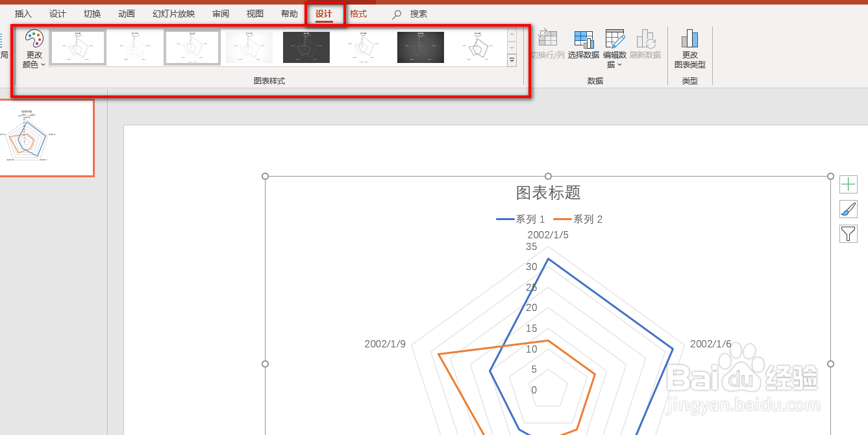Click the green plus chart elements button
Screen dimensions: 868x435
point(849,184)
